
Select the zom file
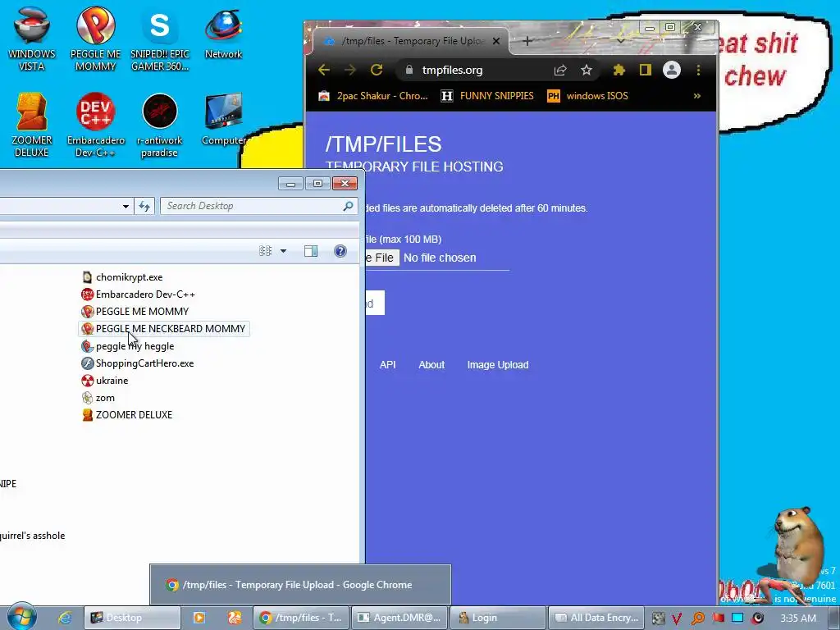coord(98,398)
